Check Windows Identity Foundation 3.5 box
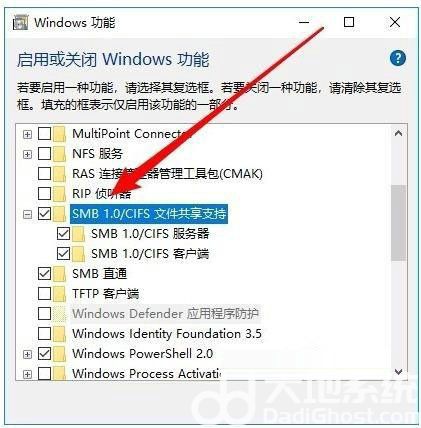 click(x=44, y=333)
